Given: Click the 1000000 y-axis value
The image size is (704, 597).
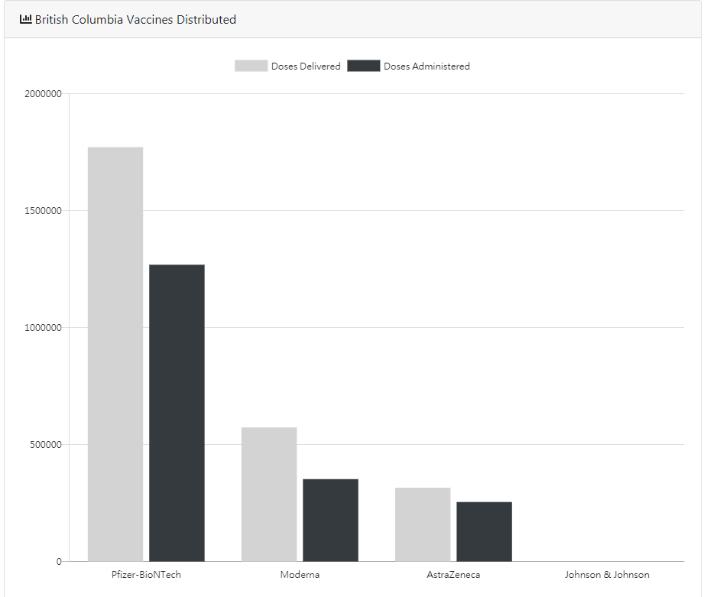Looking at the screenshot, I should 43,328.
